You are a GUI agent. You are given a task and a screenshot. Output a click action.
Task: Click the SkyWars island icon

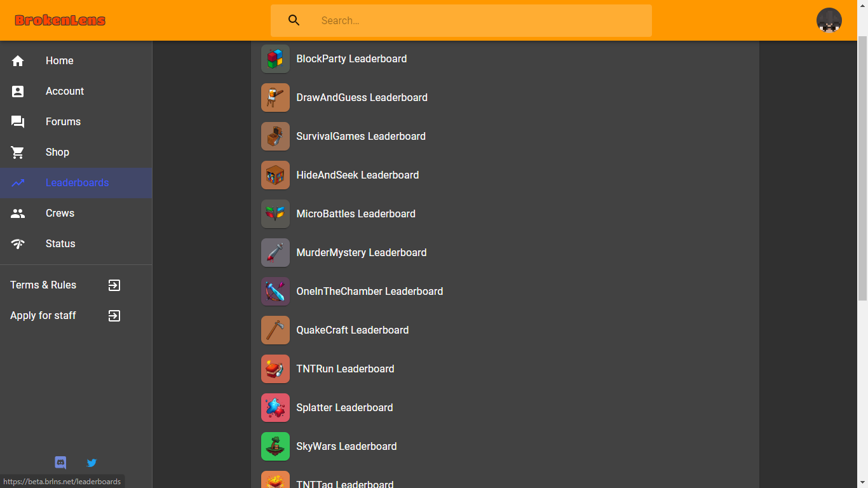[275, 446]
